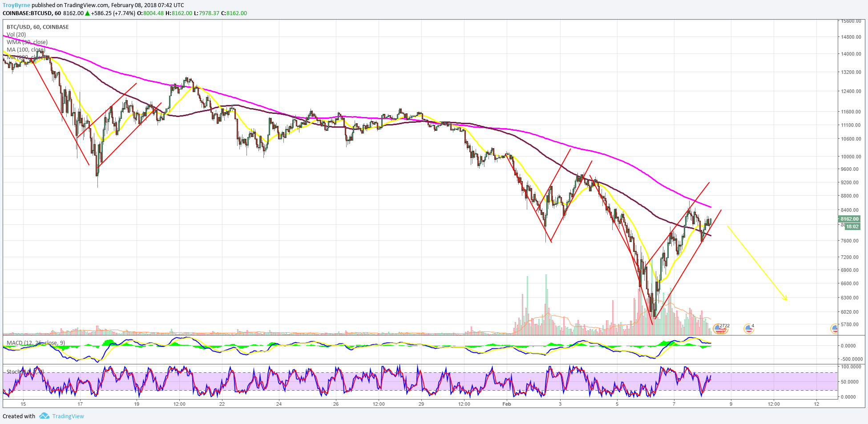Viewport: 868px width, 424px height.
Task: Click the Feb label on the time axis
Action: pos(506,404)
